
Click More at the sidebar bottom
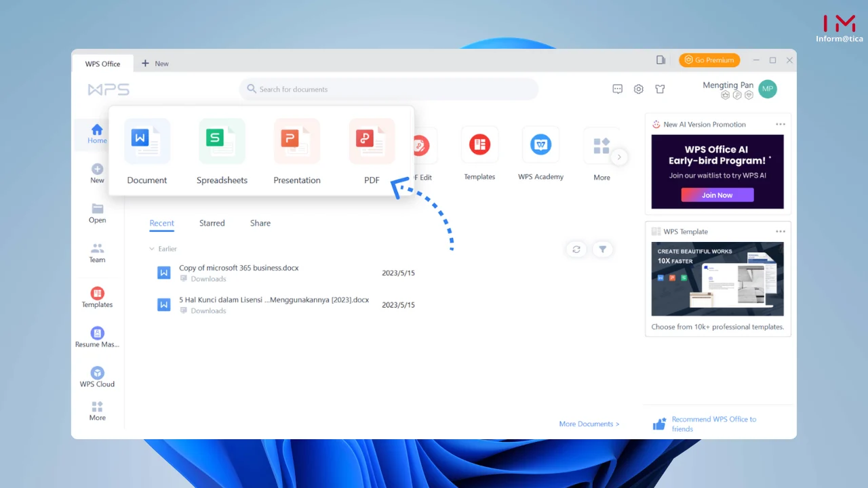click(97, 411)
